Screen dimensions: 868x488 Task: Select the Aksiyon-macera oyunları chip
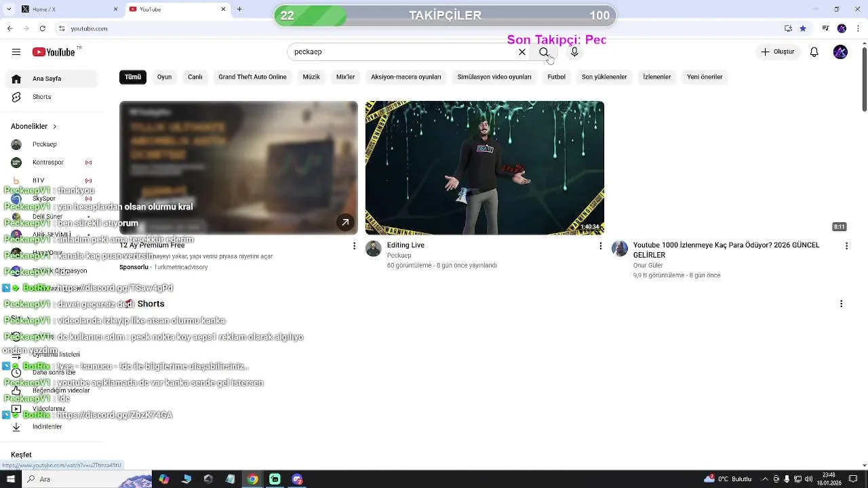coord(406,77)
